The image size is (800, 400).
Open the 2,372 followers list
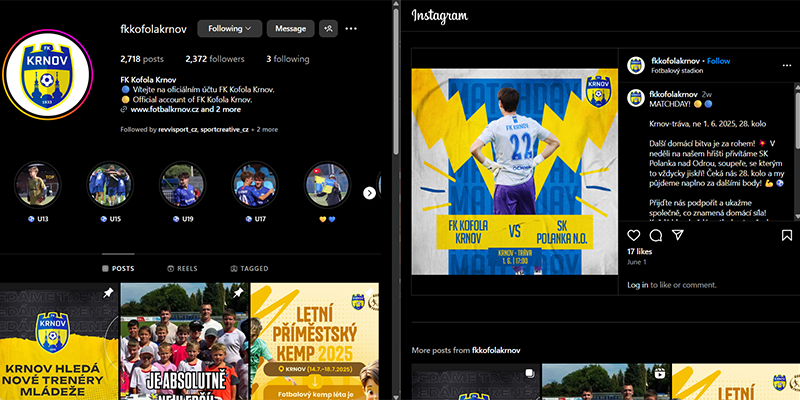coord(215,59)
